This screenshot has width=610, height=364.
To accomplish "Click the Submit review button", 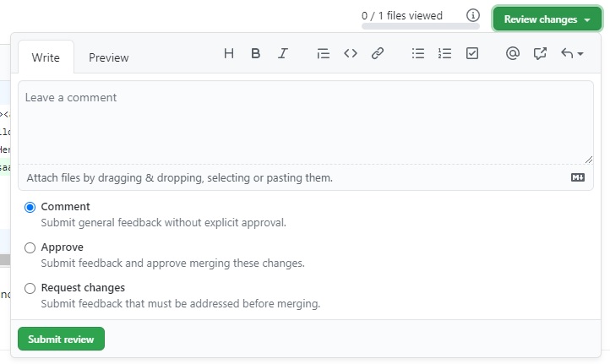I will click(x=61, y=339).
